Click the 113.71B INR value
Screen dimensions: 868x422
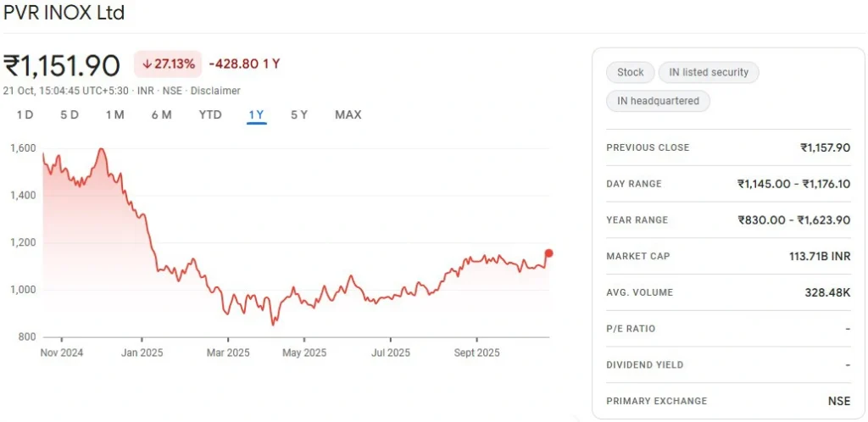820,256
